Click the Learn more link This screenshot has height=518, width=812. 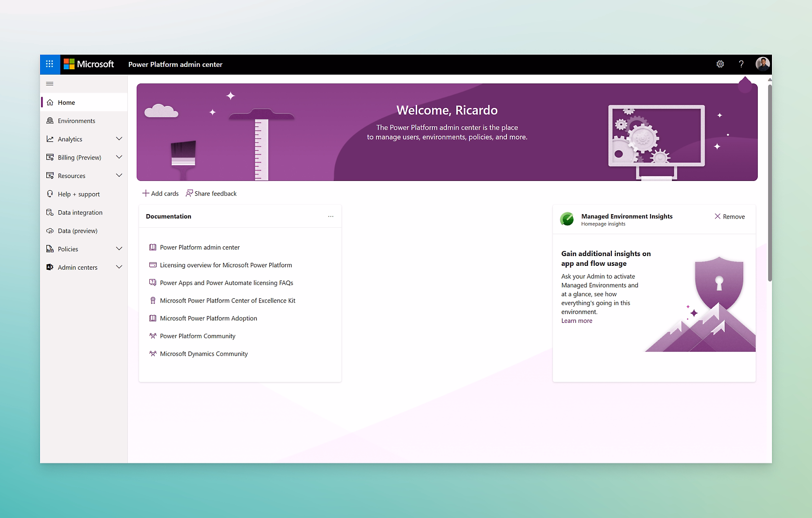click(x=576, y=320)
